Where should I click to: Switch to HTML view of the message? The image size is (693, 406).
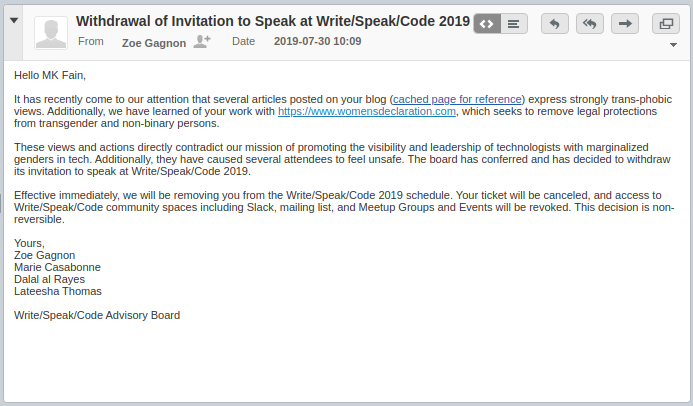(x=487, y=24)
